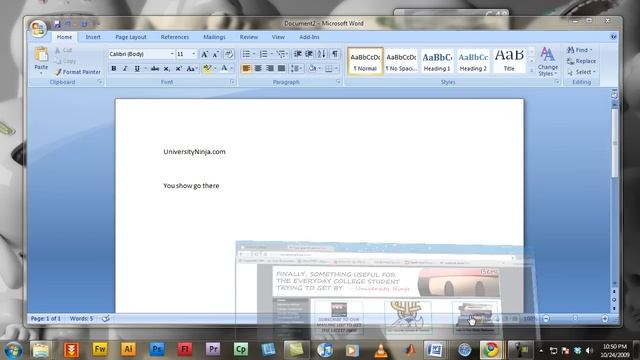Switch to the Page Layout tab
The width and height of the screenshot is (640, 360).
131,37
